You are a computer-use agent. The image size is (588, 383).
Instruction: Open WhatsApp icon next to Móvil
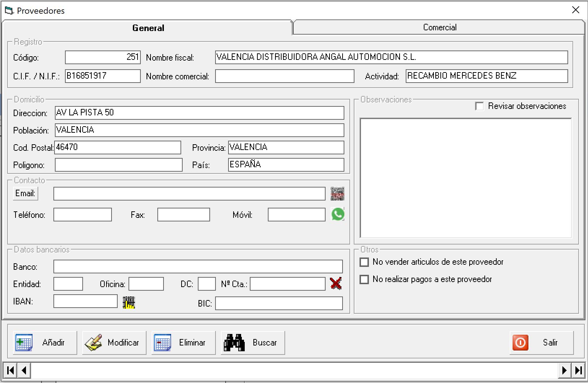click(338, 214)
